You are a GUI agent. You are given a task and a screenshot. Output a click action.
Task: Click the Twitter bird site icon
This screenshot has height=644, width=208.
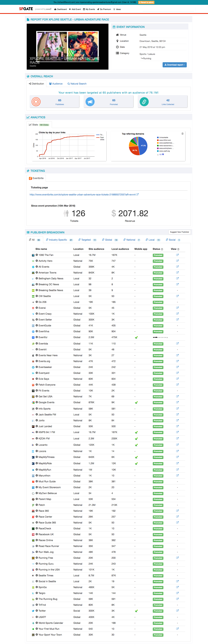point(33,611)
